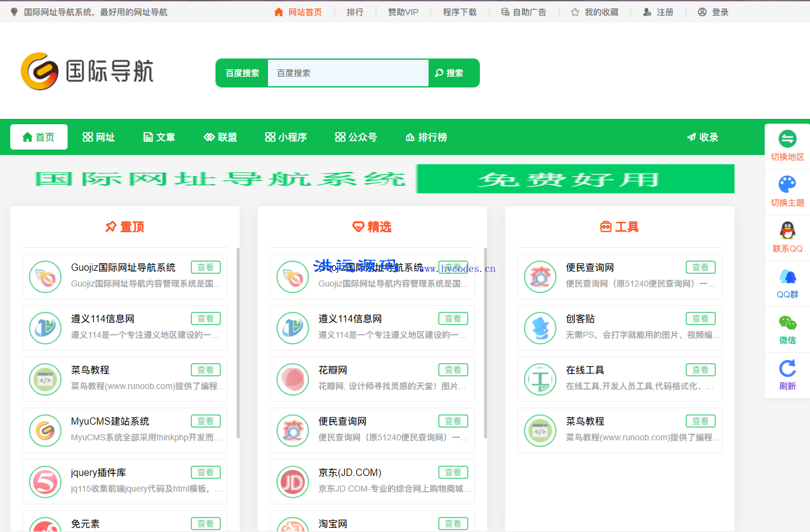Screen dimensions: 810x532
Task: Open 小程序 in green navigation bar
Action: 286,137
